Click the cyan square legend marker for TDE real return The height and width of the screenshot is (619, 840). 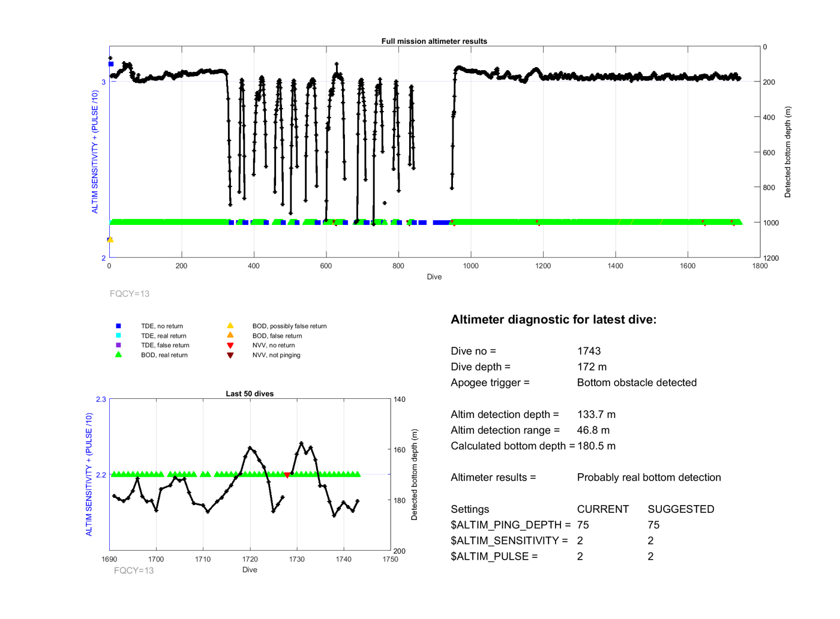coord(118,335)
